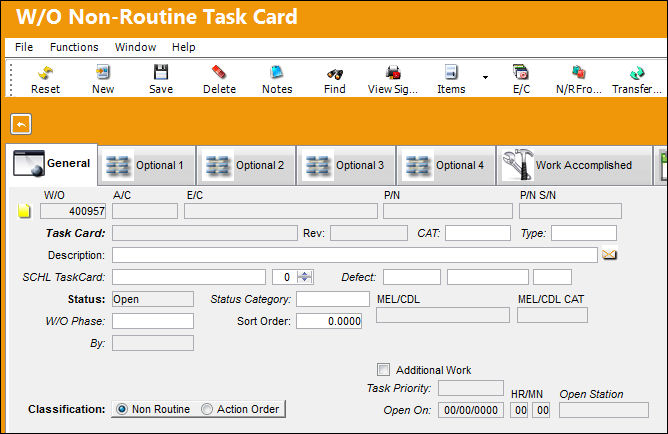Click the P/N input field

(448, 211)
